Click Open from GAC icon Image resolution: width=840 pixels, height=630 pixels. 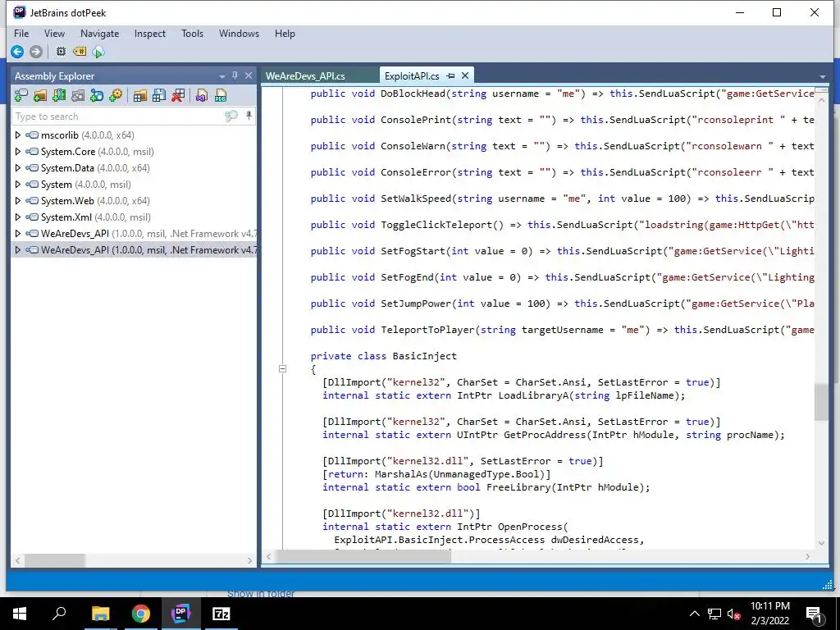coord(59,95)
